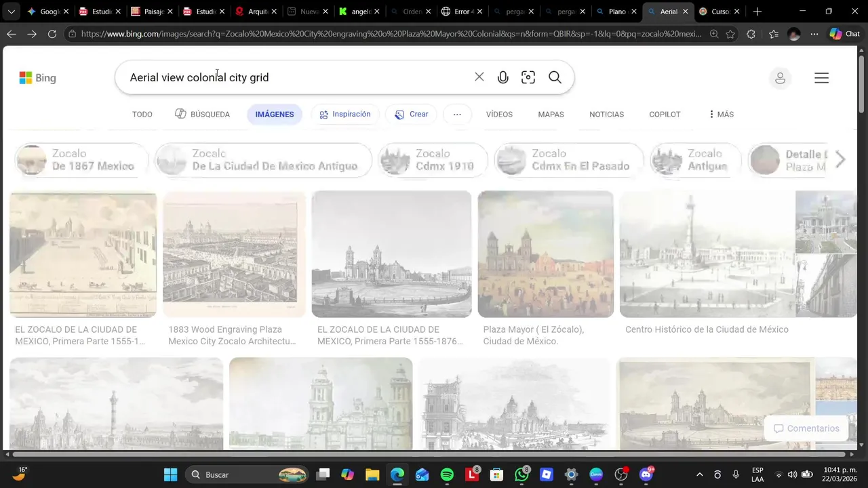Open the Crear image creator button
868x488 pixels.
click(x=412, y=115)
